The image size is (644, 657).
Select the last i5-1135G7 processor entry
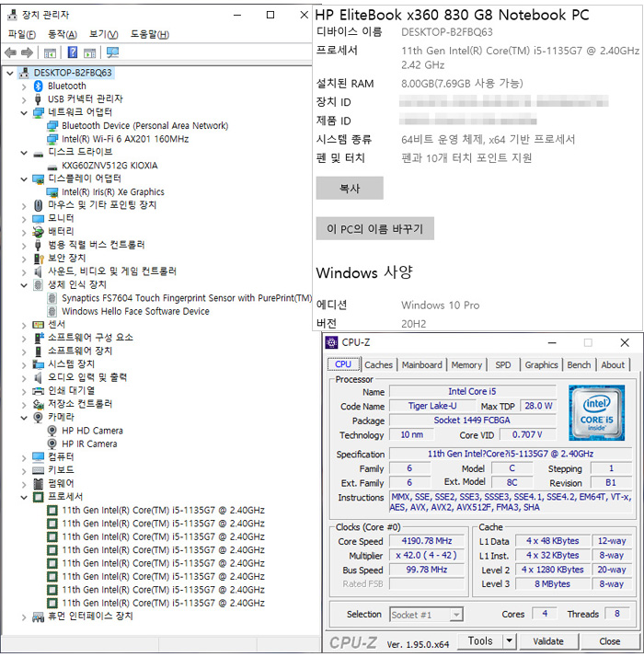pyautogui.click(x=163, y=604)
